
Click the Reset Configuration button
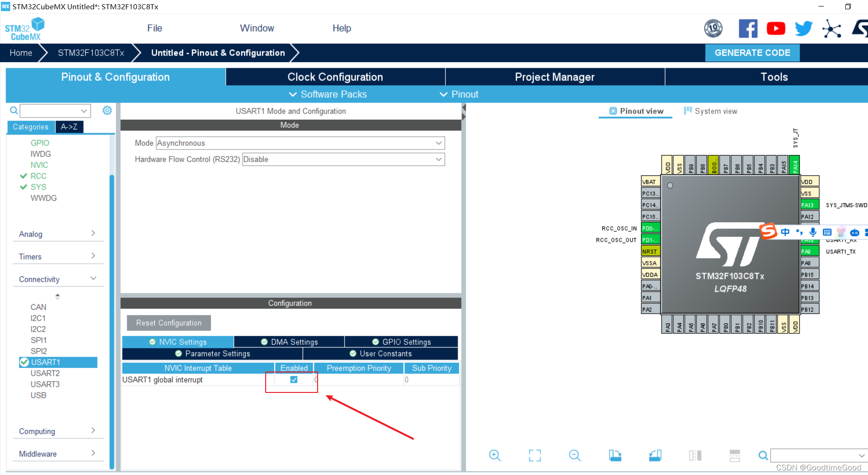click(169, 323)
